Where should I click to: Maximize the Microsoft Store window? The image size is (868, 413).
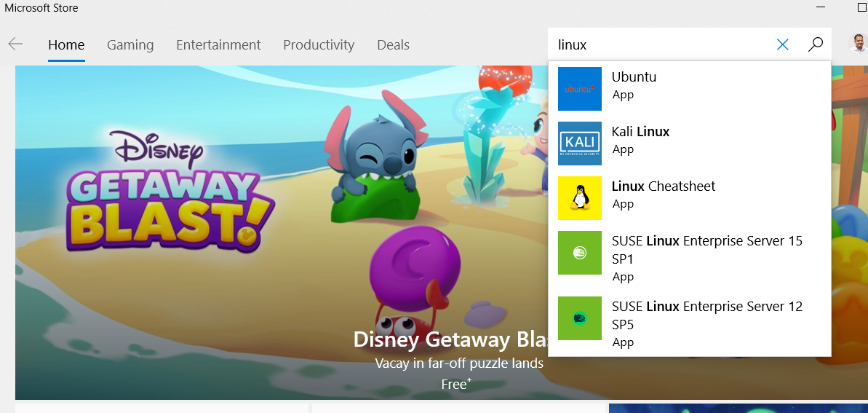coord(864,7)
